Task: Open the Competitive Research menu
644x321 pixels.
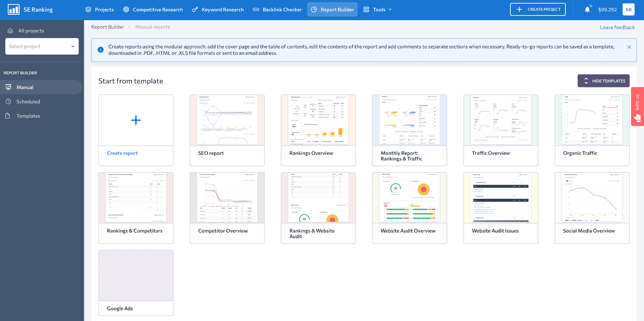Action: click(x=153, y=10)
